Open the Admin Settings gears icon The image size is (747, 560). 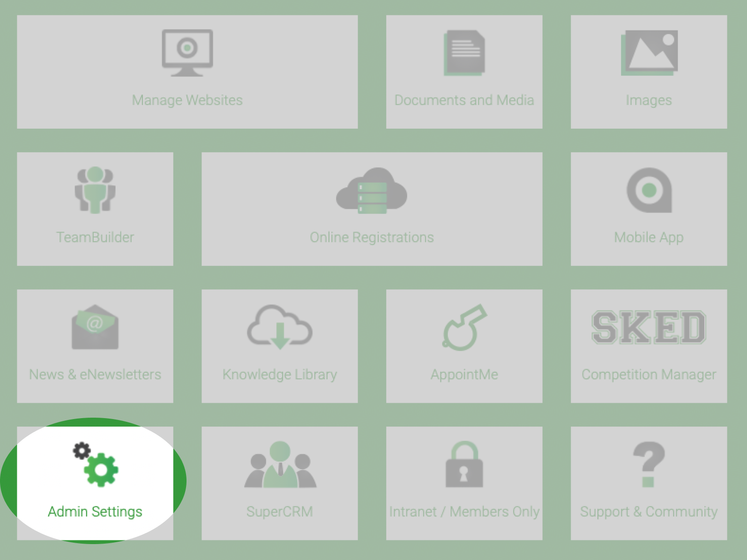click(96, 464)
